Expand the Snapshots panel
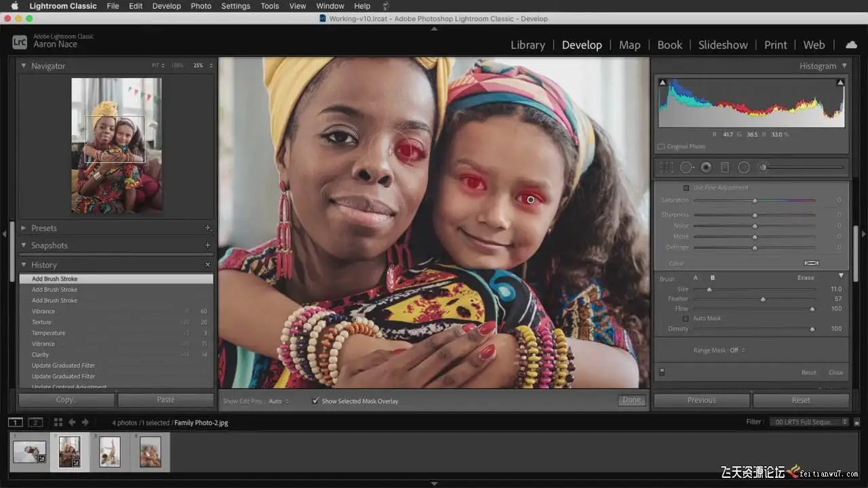 click(24, 245)
